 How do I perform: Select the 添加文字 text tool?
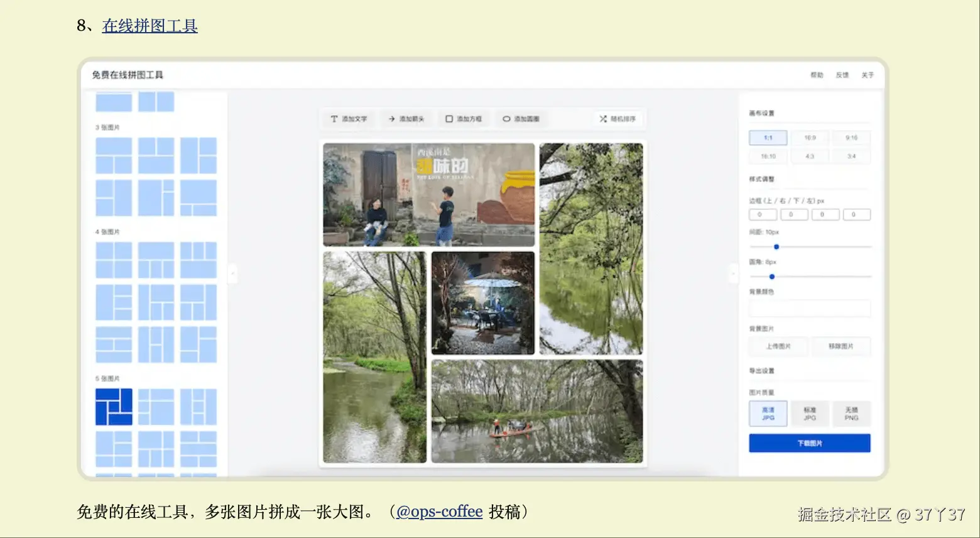point(349,119)
